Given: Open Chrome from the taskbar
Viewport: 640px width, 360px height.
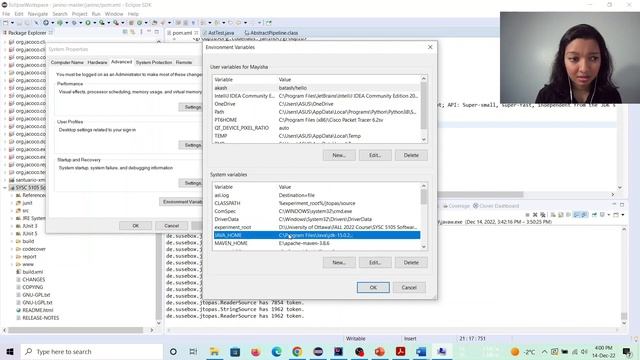Looking at the screenshot, I should click(297, 351).
